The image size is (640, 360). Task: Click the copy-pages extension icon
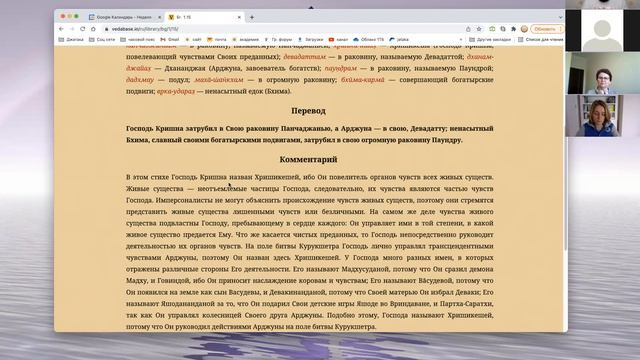point(503,29)
